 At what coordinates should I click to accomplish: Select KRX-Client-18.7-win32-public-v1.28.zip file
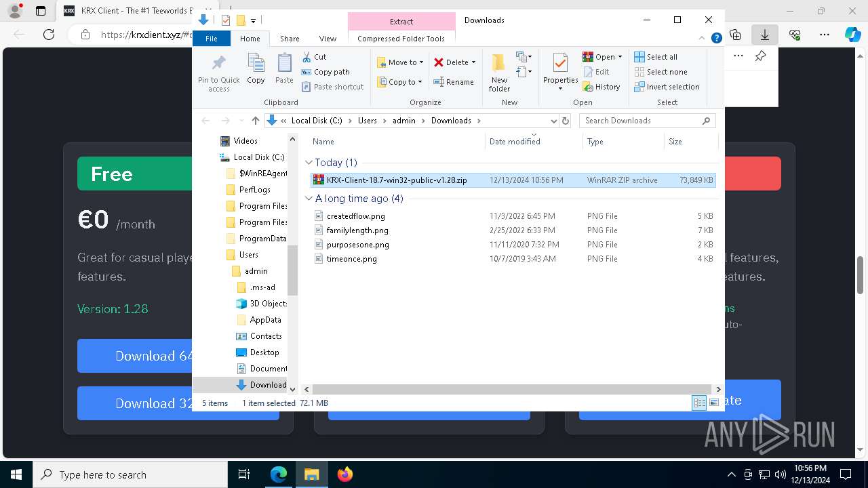point(513,180)
